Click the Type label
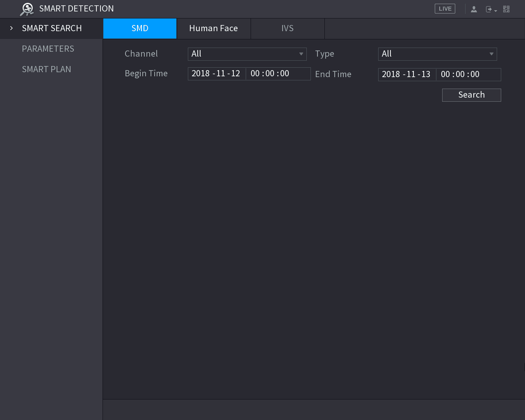This screenshot has width=525, height=420. pos(324,54)
